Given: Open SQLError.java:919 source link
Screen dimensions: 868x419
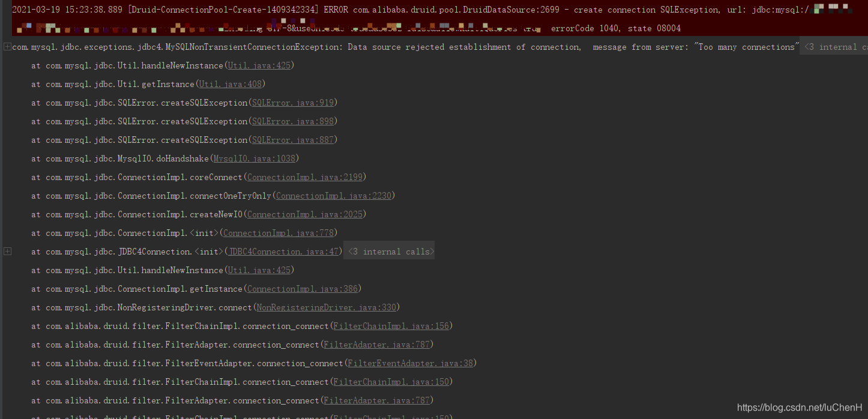Looking at the screenshot, I should 292,103.
